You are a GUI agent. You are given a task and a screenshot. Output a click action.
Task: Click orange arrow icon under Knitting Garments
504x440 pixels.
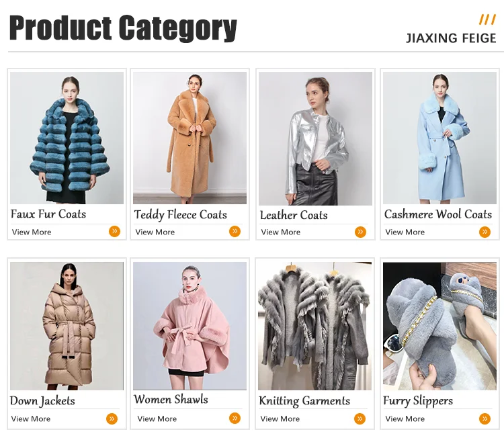click(360, 419)
